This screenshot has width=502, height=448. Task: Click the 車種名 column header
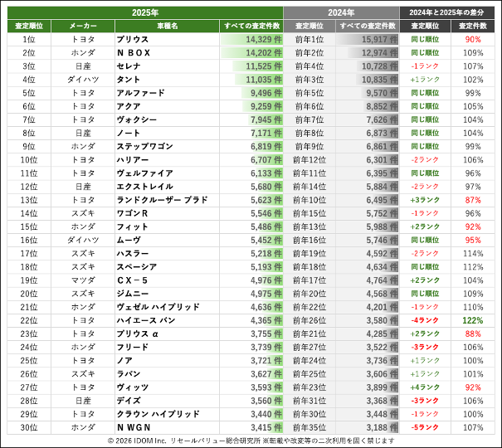pyautogui.click(x=168, y=27)
